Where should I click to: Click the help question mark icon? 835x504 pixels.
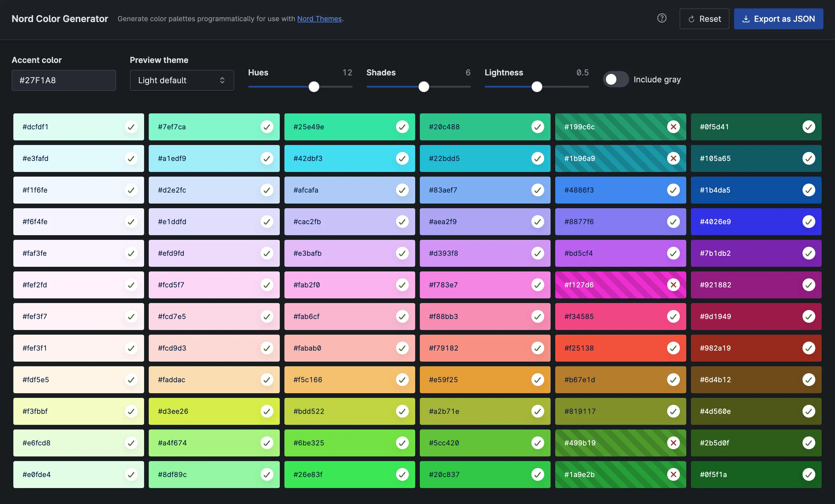pos(662,18)
